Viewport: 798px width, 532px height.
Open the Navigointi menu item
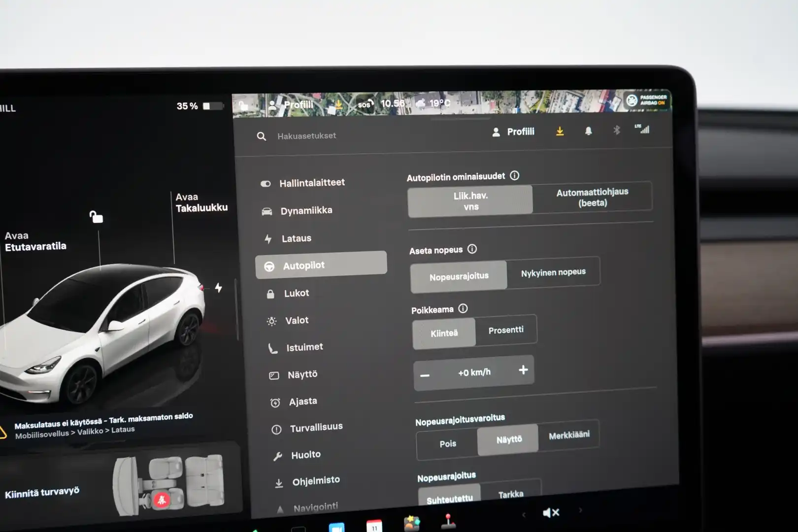point(307,508)
